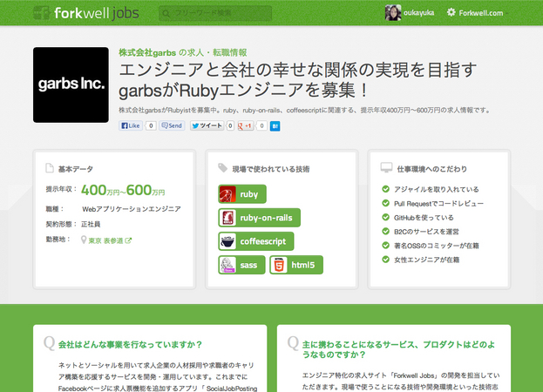Click the checkmark beside 女性エンジニアが在籍
This screenshot has height=392, width=543.
[385, 259]
